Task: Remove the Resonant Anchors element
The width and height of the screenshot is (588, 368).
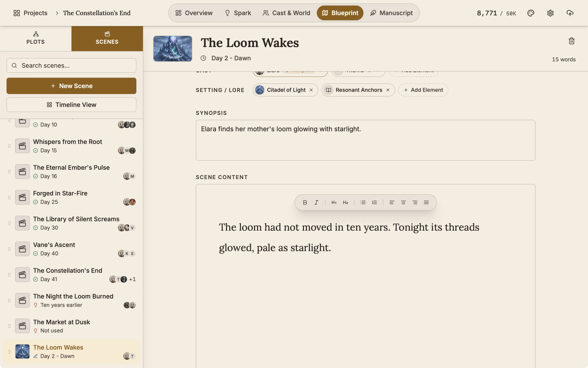Action: point(388,90)
